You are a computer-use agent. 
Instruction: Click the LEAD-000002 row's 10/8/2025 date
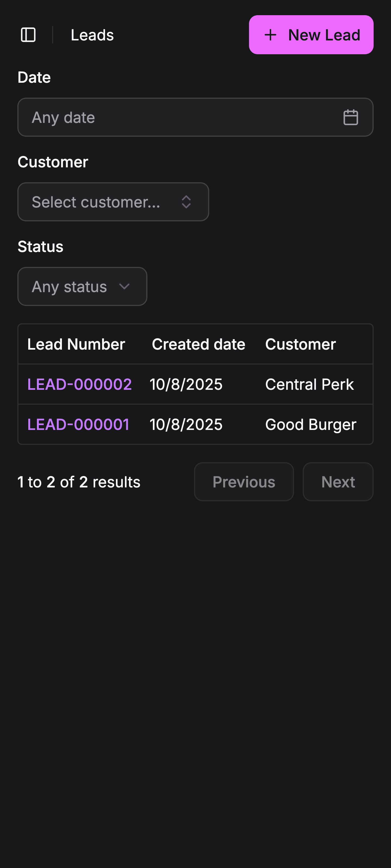(x=186, y=384)
